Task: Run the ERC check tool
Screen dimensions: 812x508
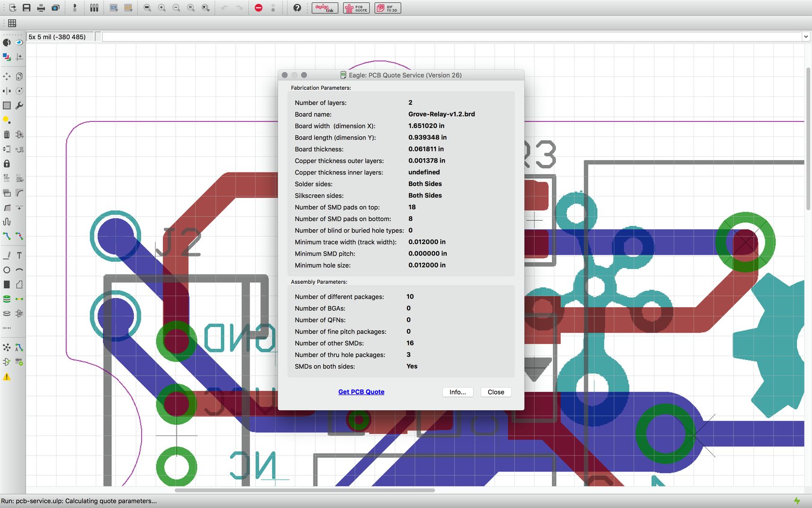Action: pyautogui.click(x=7, y=362)
